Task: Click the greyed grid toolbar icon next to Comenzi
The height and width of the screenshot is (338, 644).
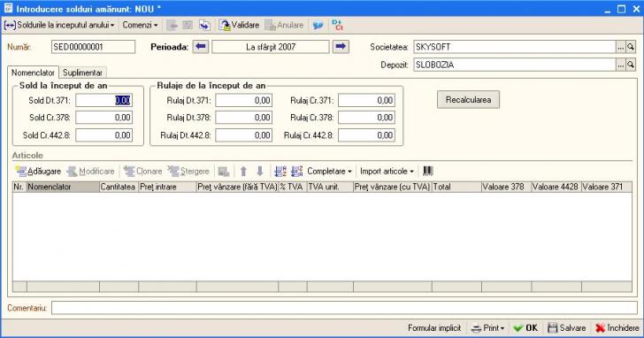Action: point(188,26)
